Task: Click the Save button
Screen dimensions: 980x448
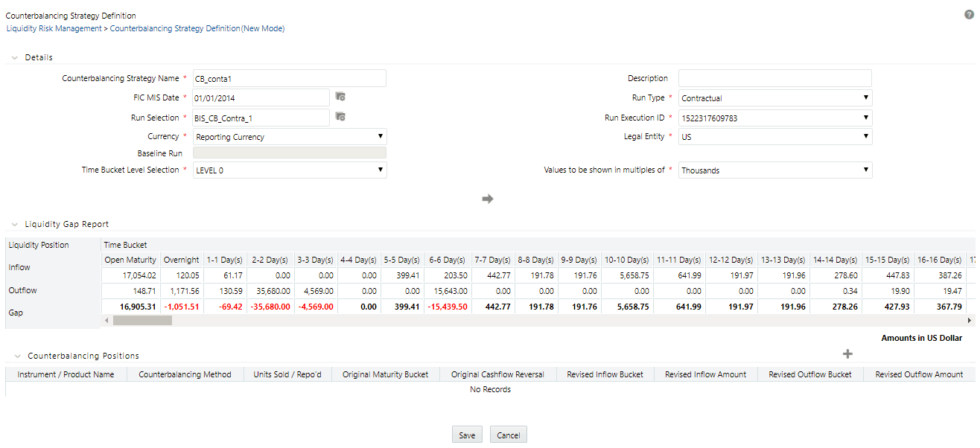Action: click(x=467, y=435)
